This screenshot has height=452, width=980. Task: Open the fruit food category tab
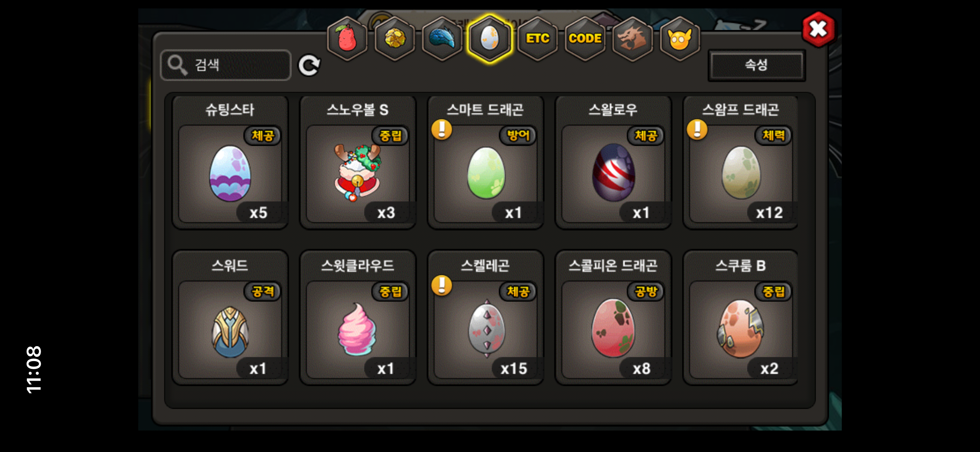[347, 39]
